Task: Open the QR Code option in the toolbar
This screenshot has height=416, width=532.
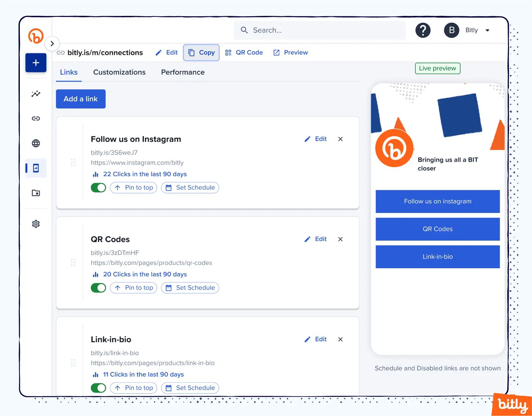Action: point(244,53)
